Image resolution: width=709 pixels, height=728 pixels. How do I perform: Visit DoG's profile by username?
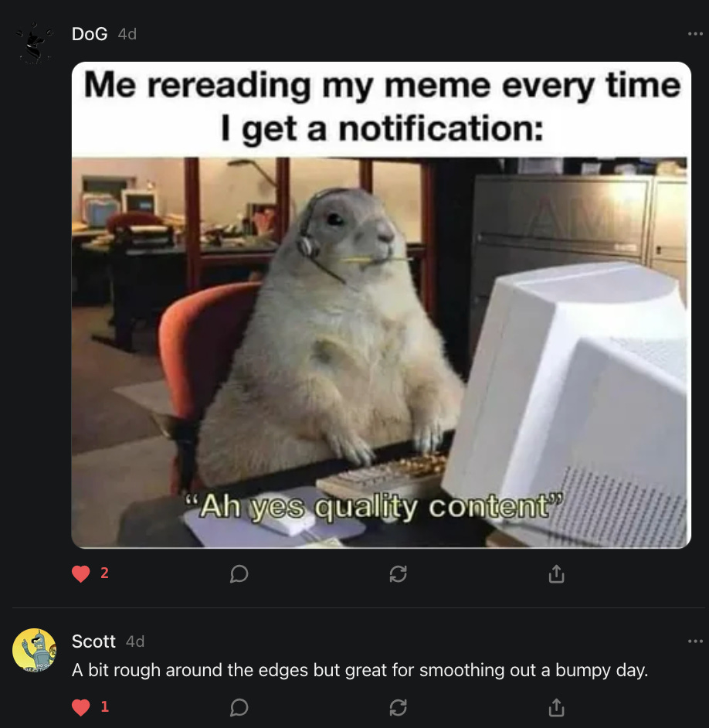(90, 34)
